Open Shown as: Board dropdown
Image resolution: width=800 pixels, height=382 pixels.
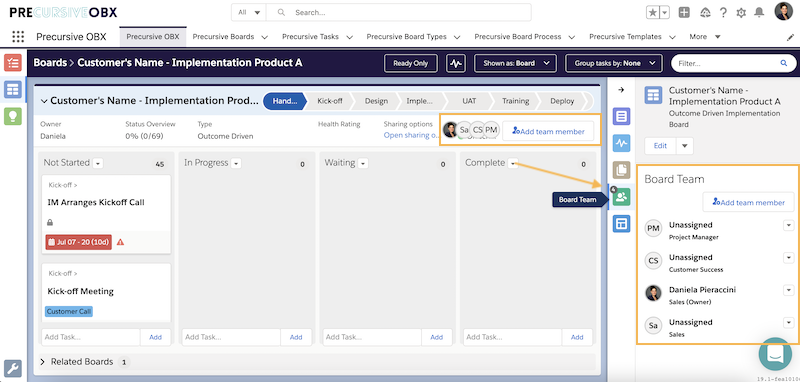(515, 63)
